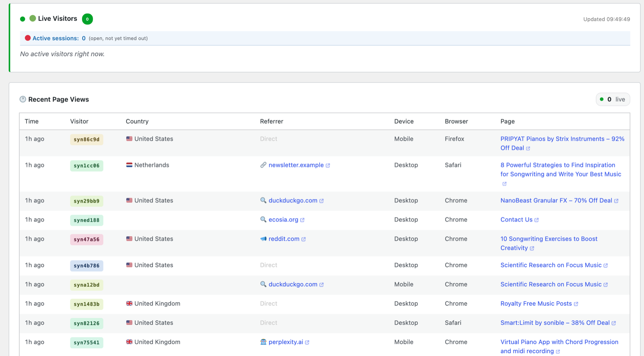
Task: Click external icon after Smart:Limit by sonible
Action: pyautogui.click(x=614, y=323)
